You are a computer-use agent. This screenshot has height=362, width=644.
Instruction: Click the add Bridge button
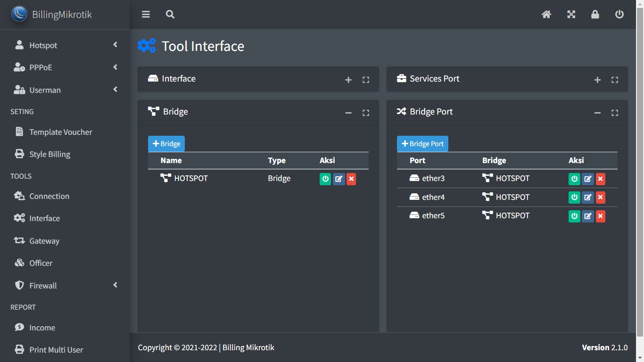[166, 144]
